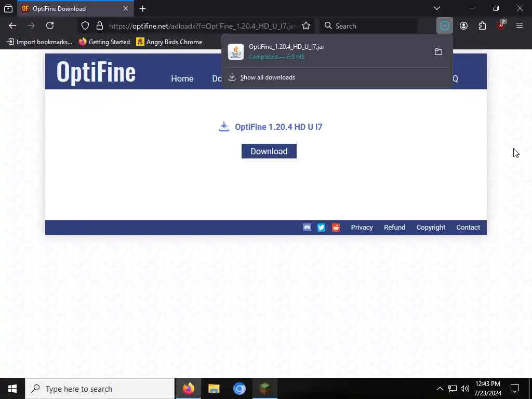Image resolution: width=532 pixels, height=399 pixels.
Task: Open OptiFine Reddit icon in footer
Action: [336, 228]
